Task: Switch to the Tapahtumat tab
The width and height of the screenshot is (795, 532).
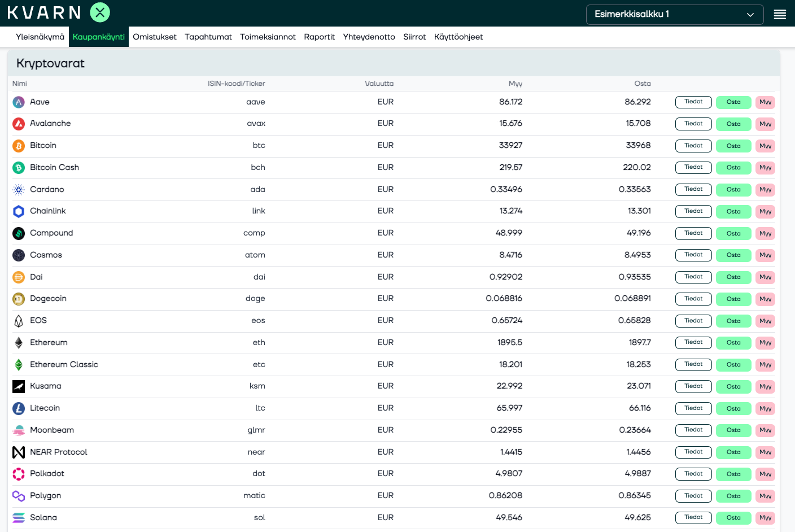Action: click(208, 37)
